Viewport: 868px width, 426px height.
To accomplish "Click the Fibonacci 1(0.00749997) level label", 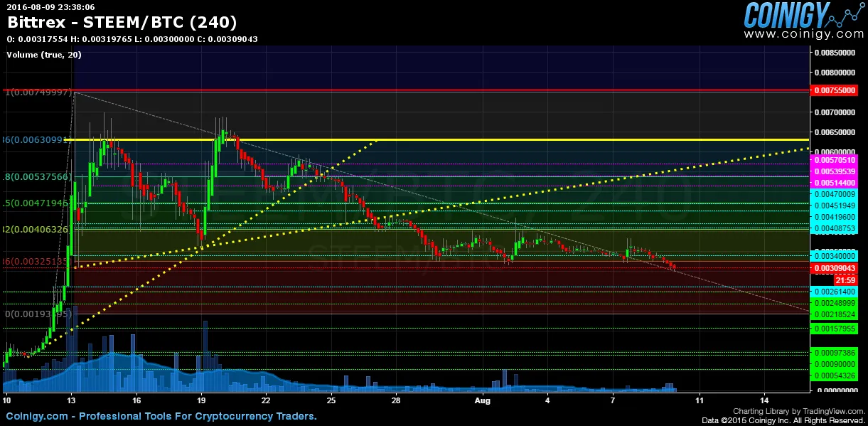I will 38,92.
